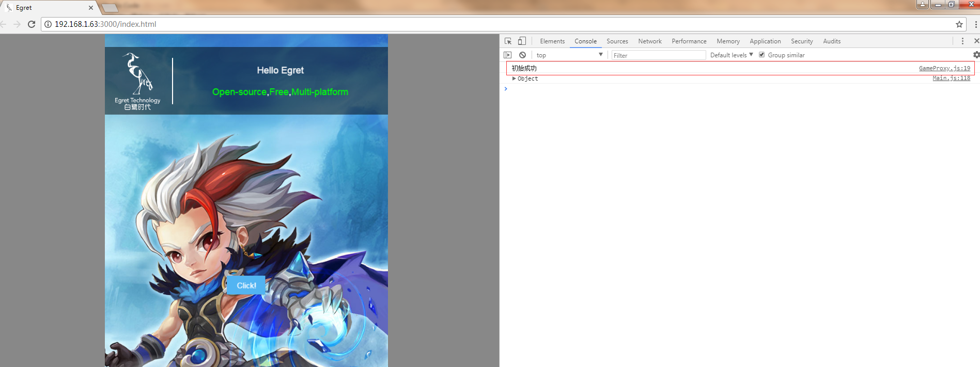The height and width of the screenshot is (367, 980).
Task: Click the browser forward arrow
Action: pos(17,24)
